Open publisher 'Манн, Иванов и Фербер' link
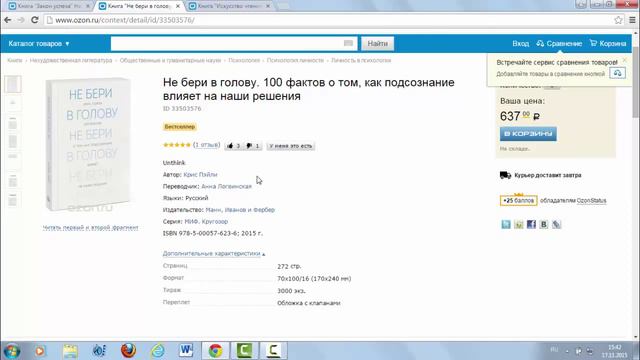The width and height of the screenshot is (640, 360). coord(240,210)
